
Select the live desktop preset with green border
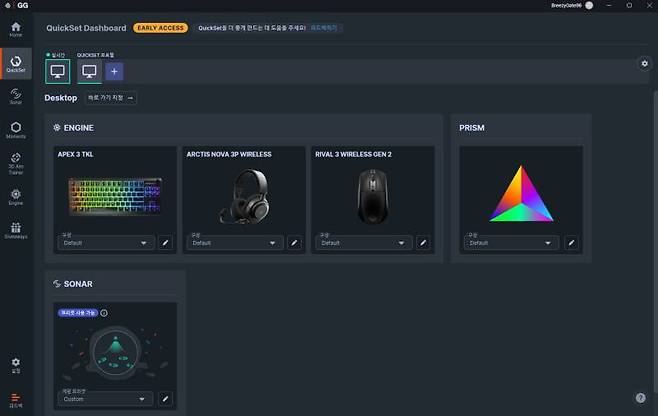pos(57,71)
